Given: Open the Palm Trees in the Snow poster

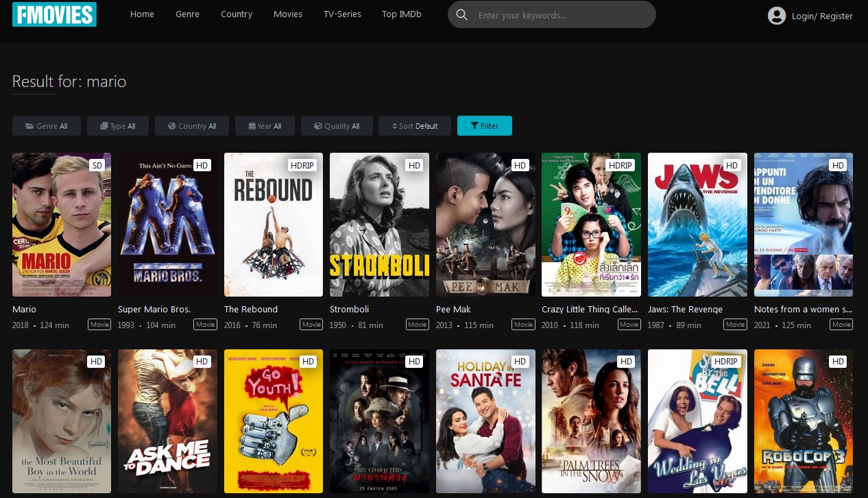Looking at the screenshot, I should coord(591,421).
